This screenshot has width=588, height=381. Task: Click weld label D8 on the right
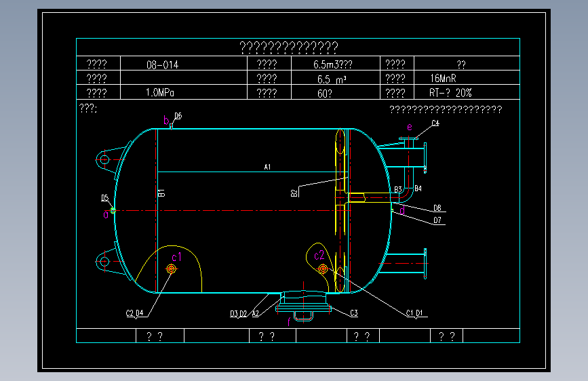tap(437, 208)
